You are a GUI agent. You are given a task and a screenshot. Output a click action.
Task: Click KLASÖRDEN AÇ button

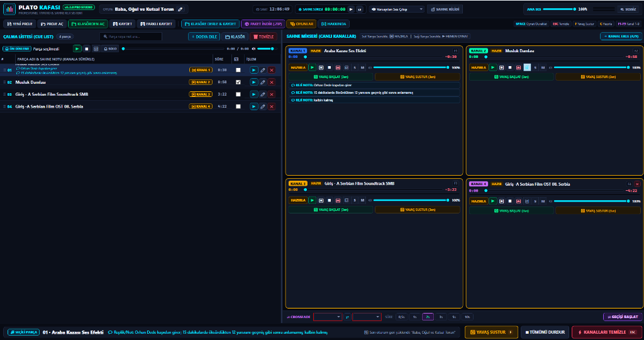[x=88, y=24]
